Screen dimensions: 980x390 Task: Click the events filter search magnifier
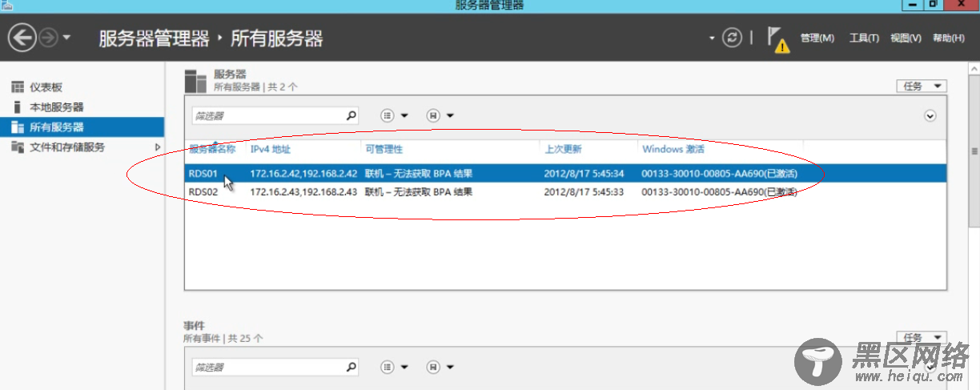(x=351, y=368)
